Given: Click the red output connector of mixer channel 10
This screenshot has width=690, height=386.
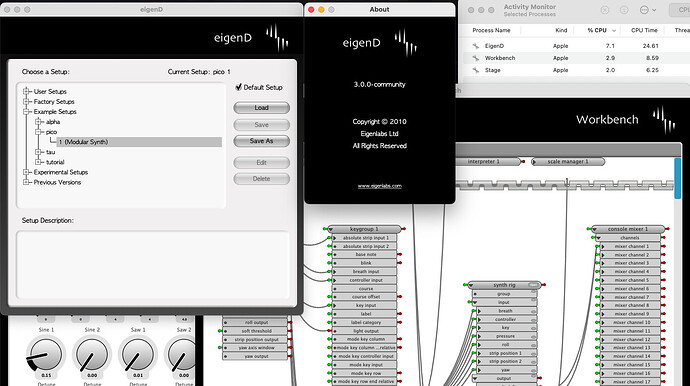Looking at the screenshot, I should [663, 322].
